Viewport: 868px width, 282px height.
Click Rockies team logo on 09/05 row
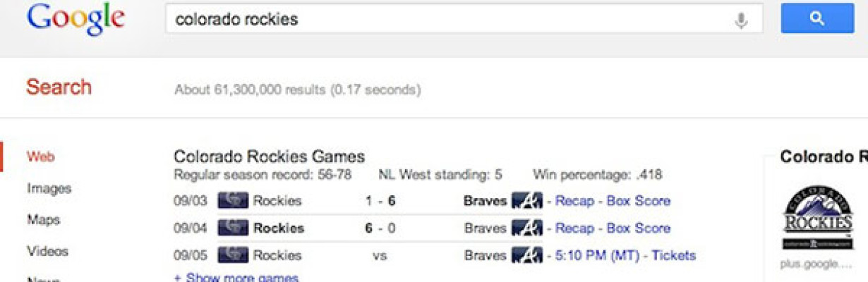[233, 255]
